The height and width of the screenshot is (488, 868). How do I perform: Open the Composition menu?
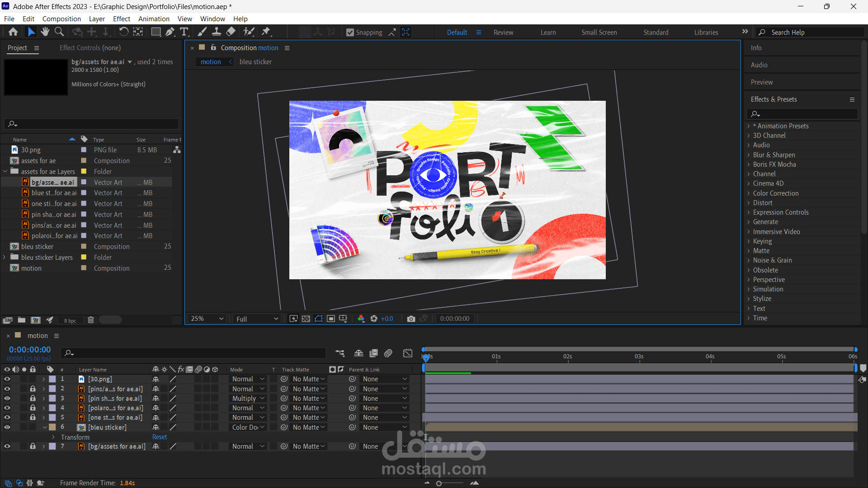pyautogui.click(x=61, y=19)
